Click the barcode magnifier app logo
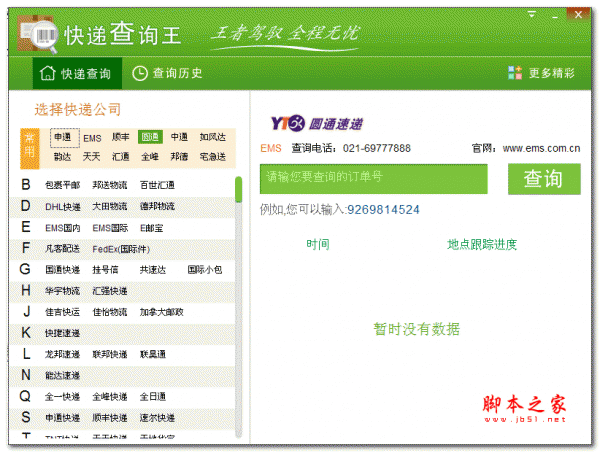Screen dimensions: 600x453 coord(38,34)
